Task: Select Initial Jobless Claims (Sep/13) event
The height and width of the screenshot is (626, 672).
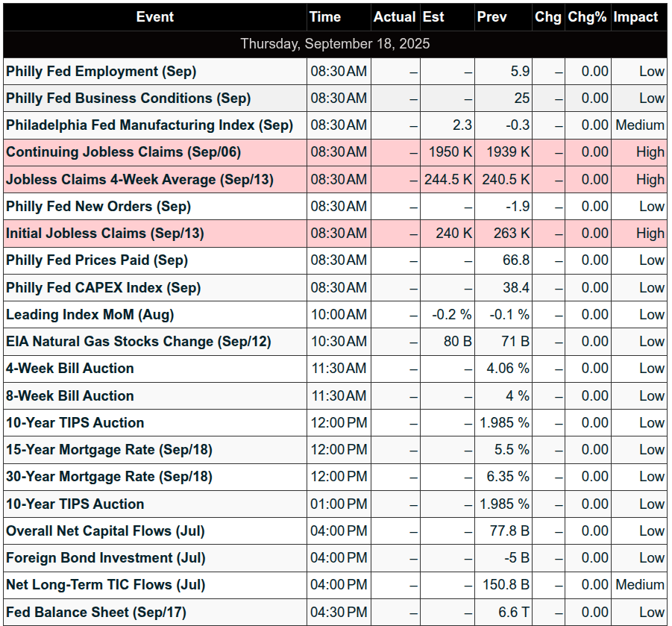Action: pos(105,234)
